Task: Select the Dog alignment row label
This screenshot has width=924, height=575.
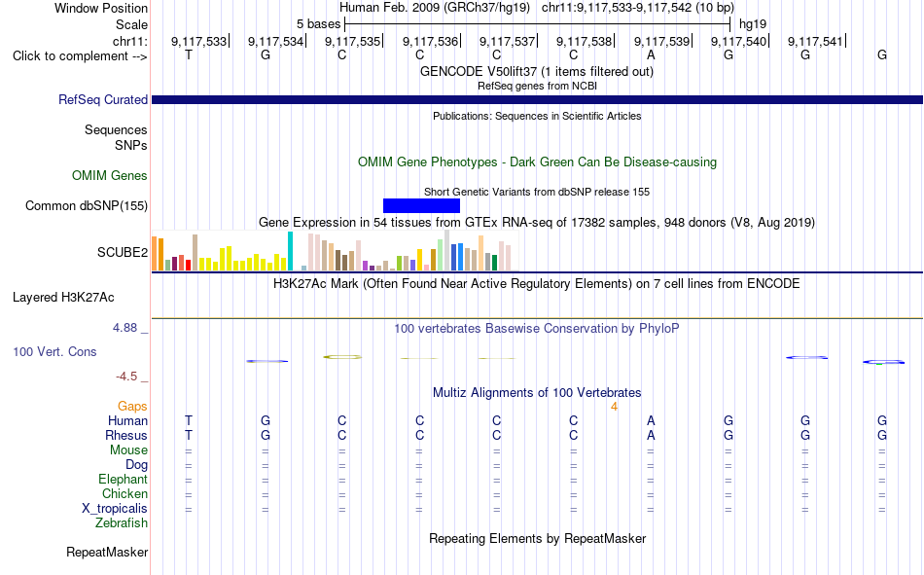Action: click(x=136, y=465)
